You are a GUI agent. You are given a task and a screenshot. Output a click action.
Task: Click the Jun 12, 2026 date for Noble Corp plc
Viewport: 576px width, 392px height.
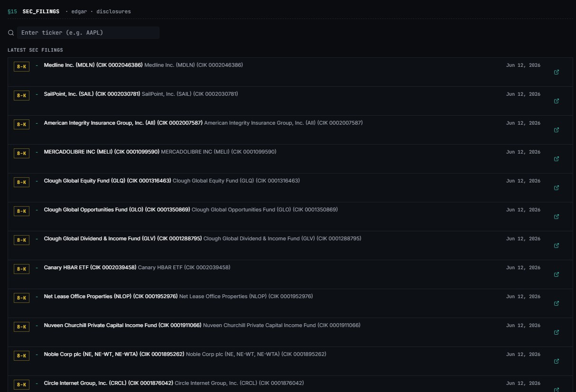click(x=523, y=355)
